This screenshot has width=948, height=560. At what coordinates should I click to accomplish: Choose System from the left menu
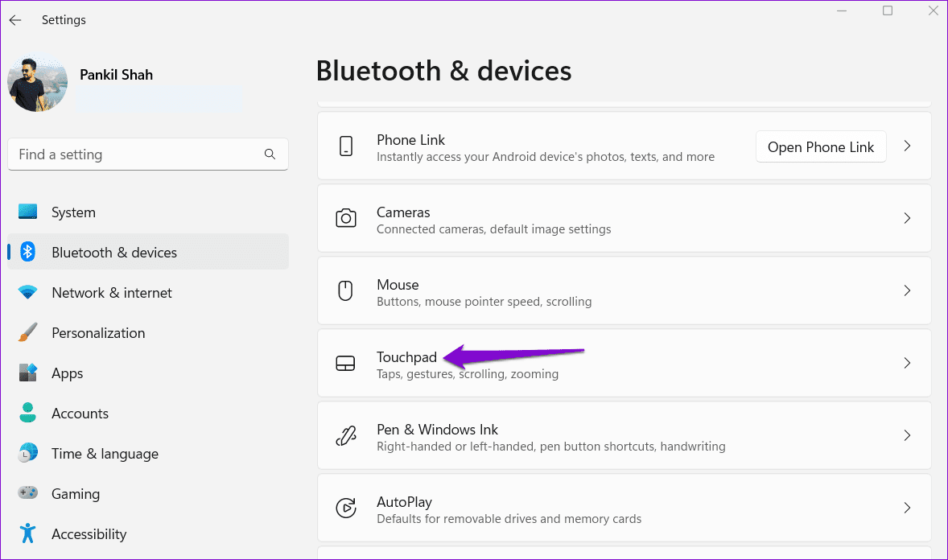(73, 212)
